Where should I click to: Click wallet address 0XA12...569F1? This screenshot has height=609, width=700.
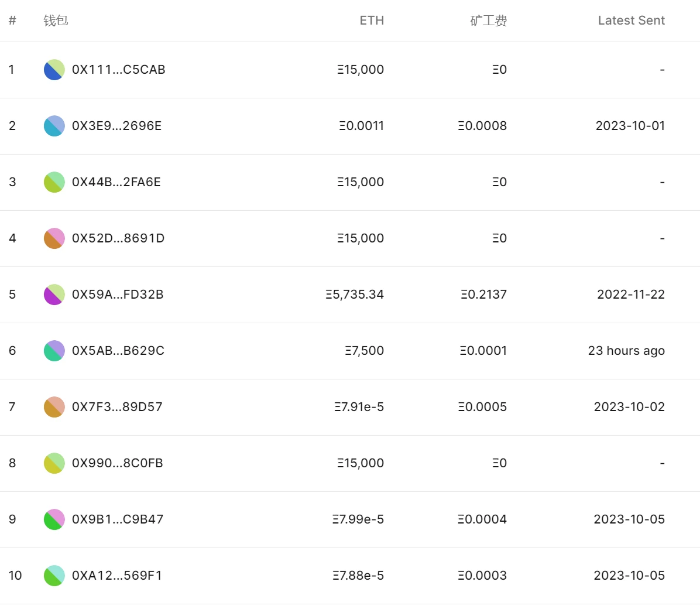click(x=116, y=576)
